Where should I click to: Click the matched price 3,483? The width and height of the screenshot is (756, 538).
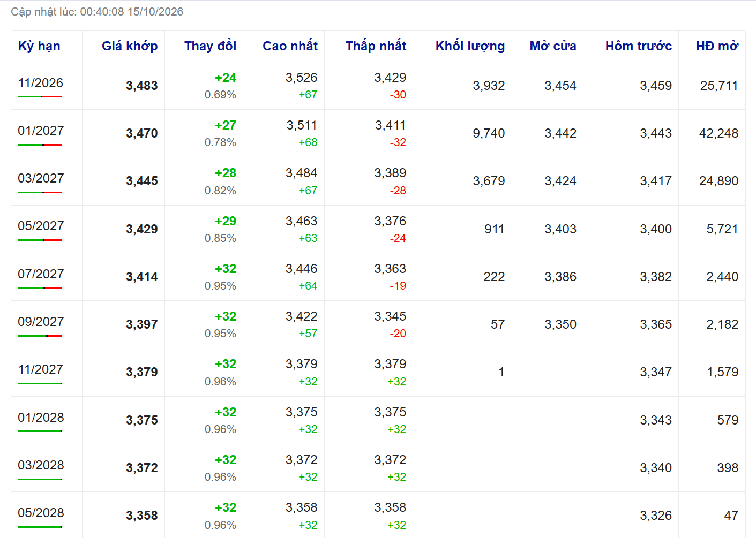[142, 86]
